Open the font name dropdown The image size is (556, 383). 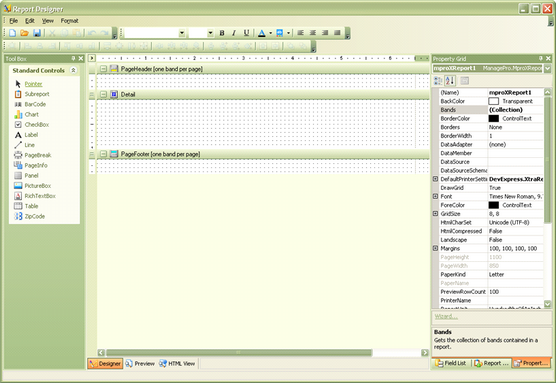(x=182, y=33)
